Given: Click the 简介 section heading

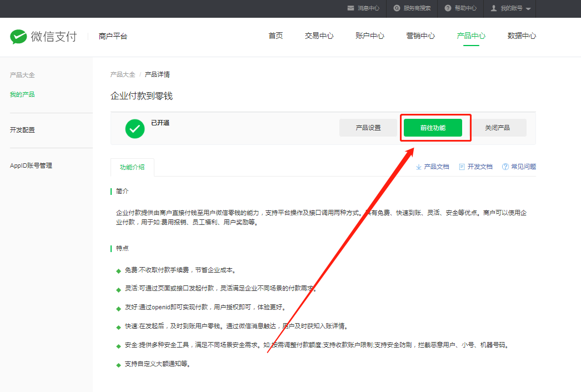Looking at the screenshot, I should click(122, 191).
